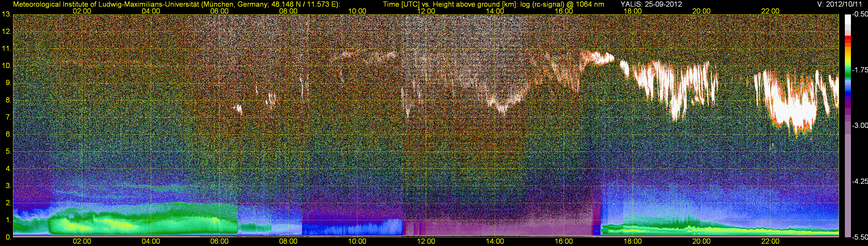
Task: Click the 9. height axis label
Action: pos(8,83)
